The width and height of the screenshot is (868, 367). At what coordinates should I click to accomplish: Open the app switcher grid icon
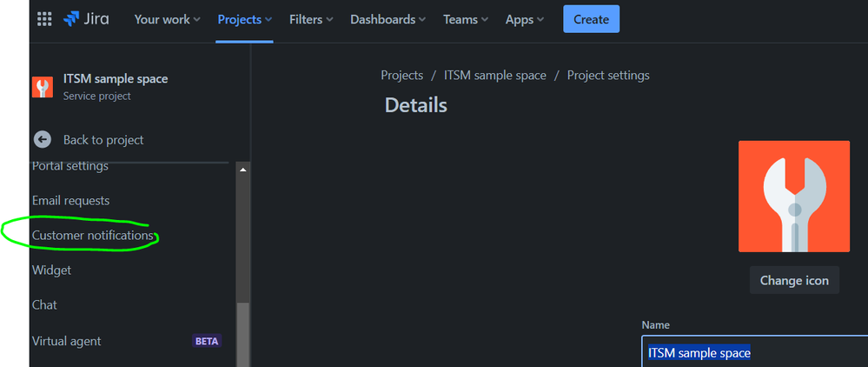point(43,19)
